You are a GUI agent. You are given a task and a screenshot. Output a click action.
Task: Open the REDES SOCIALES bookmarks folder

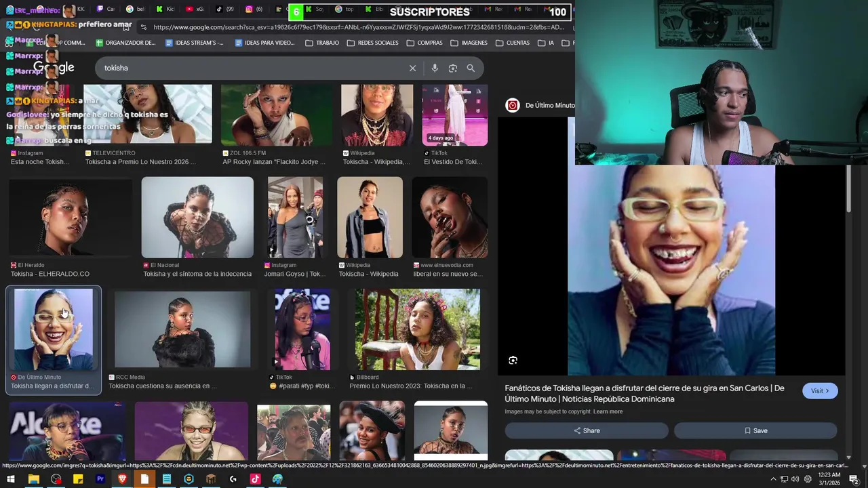coord(372,43)
